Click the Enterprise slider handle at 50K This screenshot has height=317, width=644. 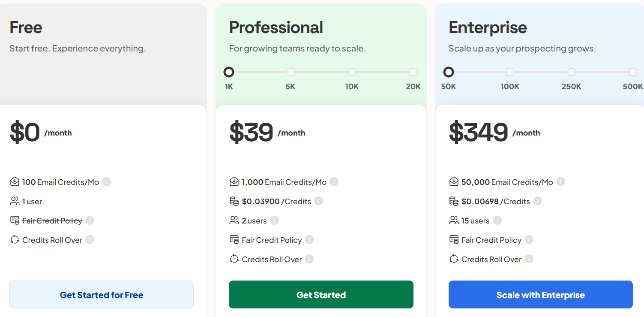coord(448,72)
